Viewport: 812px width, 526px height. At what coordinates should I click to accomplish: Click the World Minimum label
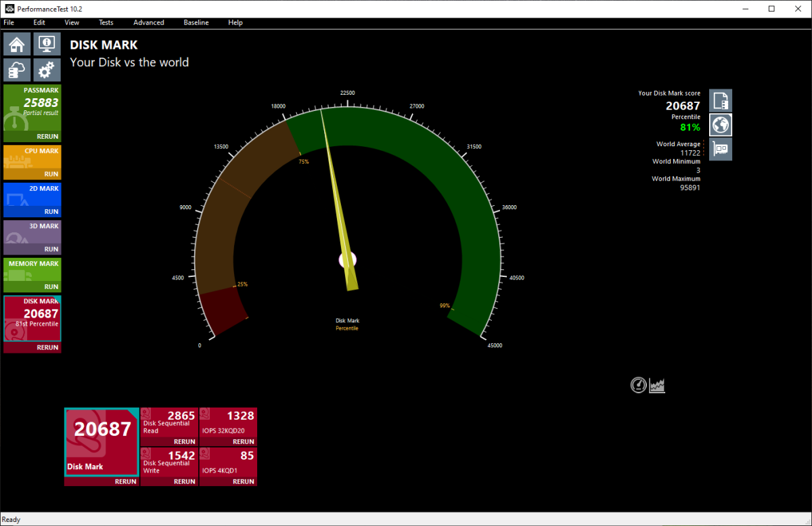(676, 162)
